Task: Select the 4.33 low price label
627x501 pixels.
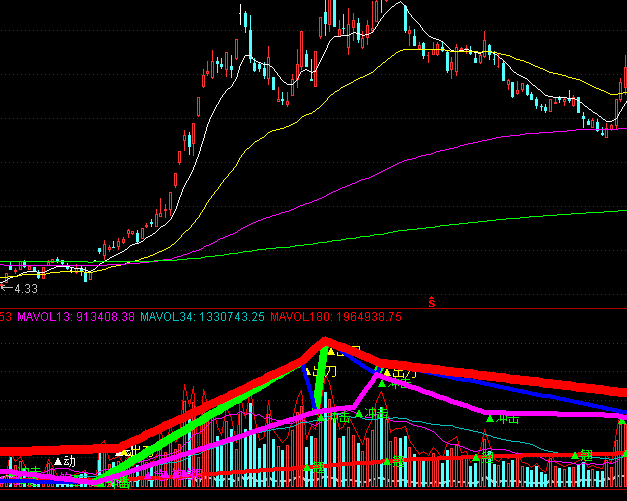Action: pos(26,288)
